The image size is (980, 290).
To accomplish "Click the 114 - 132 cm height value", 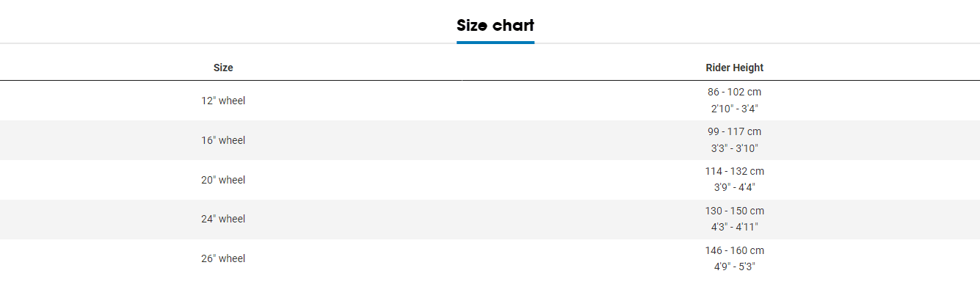I will click(x=734, y=171).
